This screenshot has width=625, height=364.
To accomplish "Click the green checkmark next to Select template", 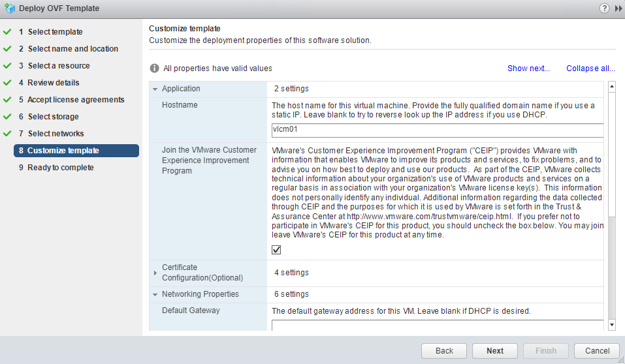I will coord(8,32).
